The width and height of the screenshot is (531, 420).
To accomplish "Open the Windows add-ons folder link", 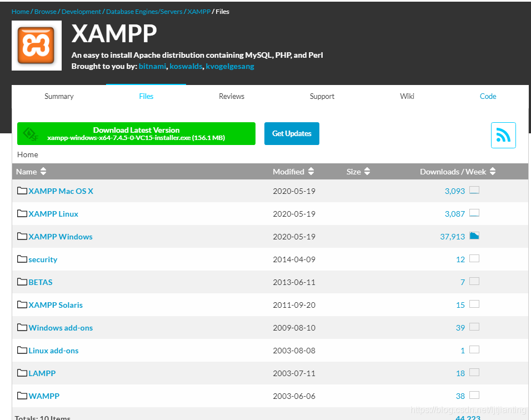I will click(x=61, y=328).
